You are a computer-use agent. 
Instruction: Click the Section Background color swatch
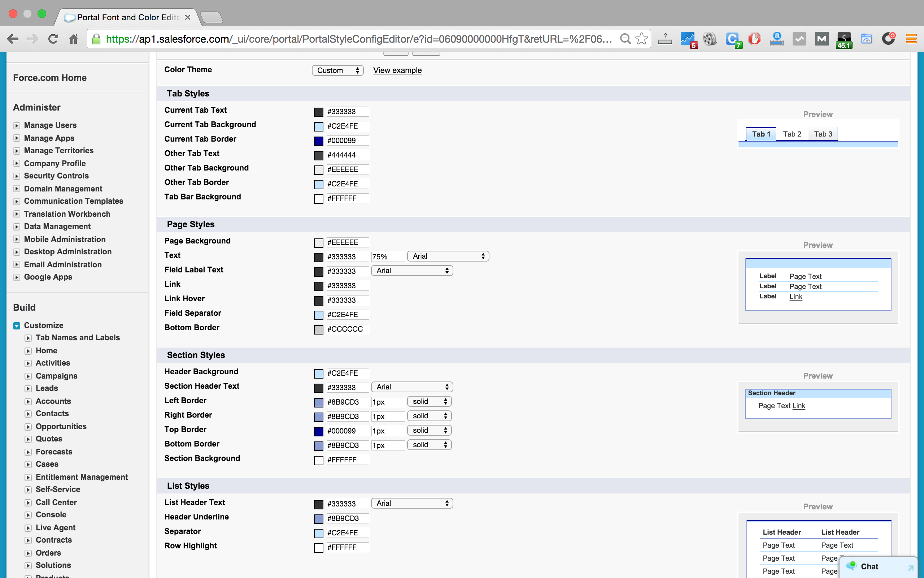[x=318, y=461]
